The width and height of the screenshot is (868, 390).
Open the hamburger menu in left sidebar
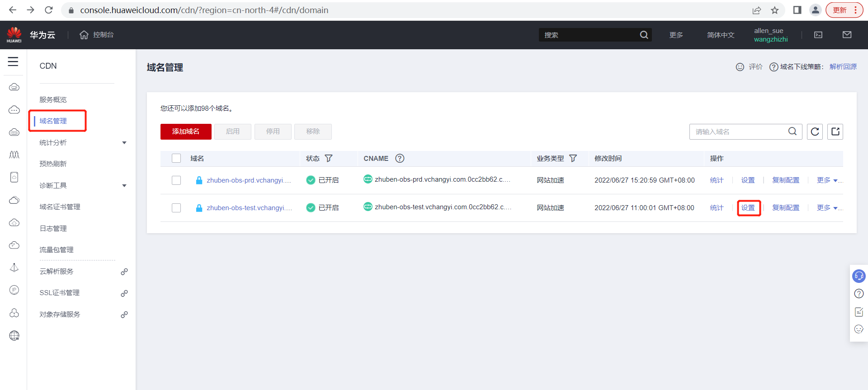coord(13,62)
